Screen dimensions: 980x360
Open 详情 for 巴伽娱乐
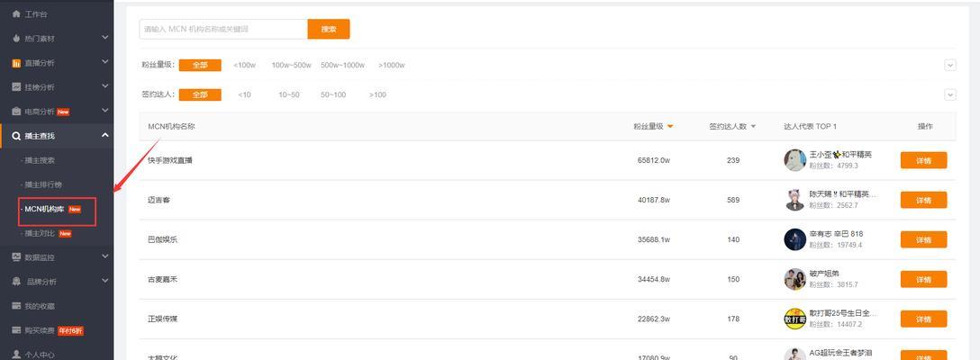click(924, 239)
